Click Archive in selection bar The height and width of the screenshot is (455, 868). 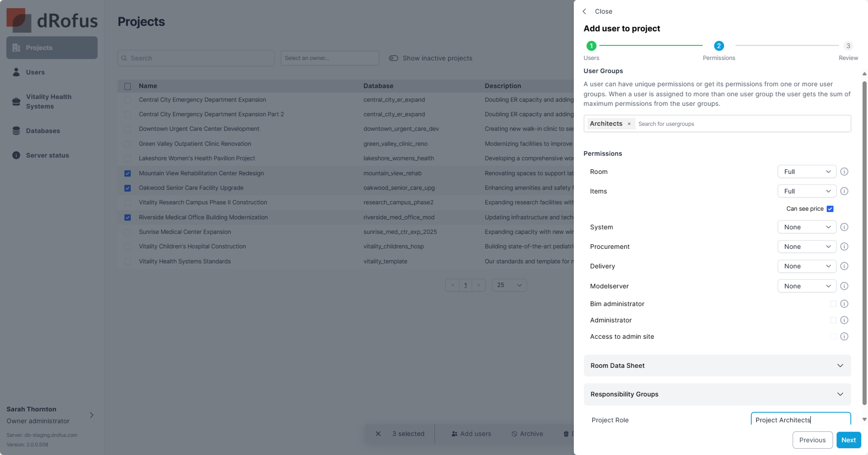pos(527,433)
